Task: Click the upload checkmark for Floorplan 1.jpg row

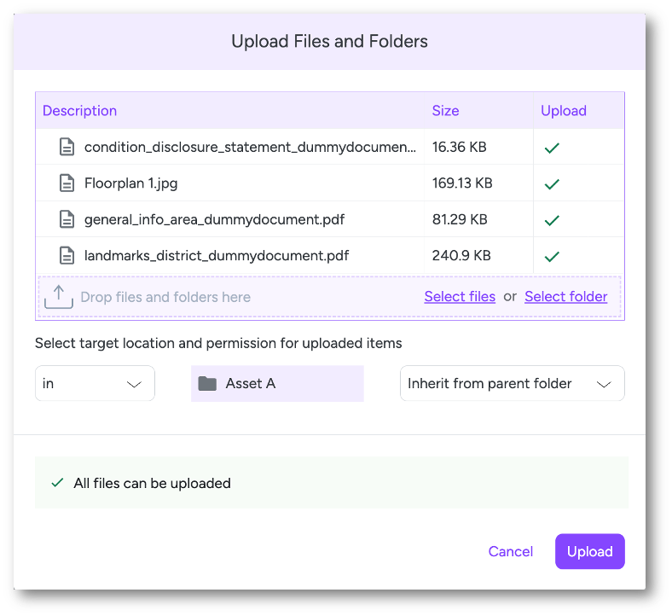Action: 552,184
